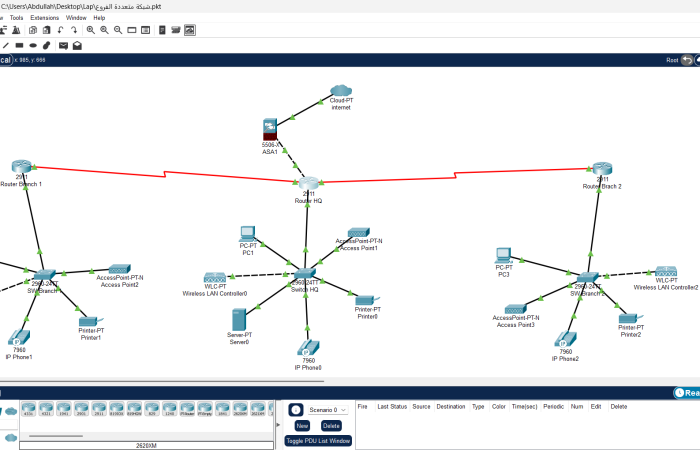This screenshot has height=450, width=700.
Task: Click the open envelope complex PDU icon
Action: point(77,45)
